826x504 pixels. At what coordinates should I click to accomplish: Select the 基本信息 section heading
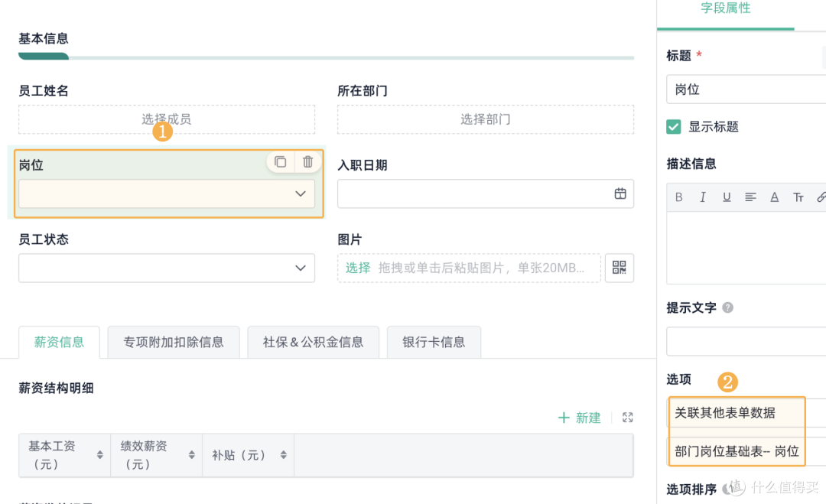(x=43, y=39)
